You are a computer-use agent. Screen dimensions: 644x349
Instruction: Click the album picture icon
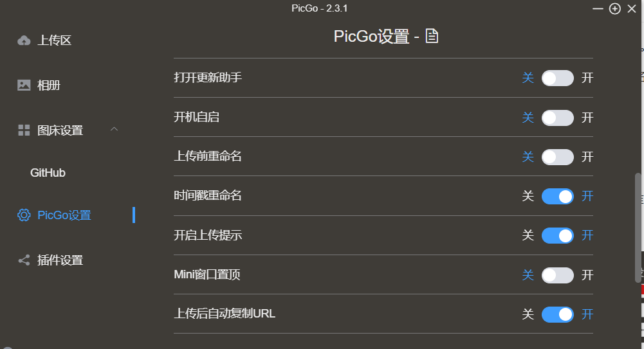24,85
